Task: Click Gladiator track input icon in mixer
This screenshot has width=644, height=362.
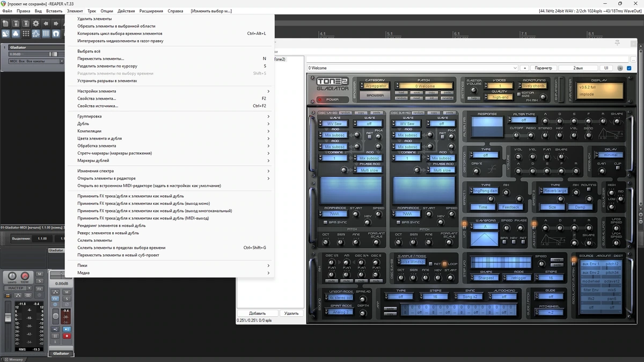Action: point(55,329)
